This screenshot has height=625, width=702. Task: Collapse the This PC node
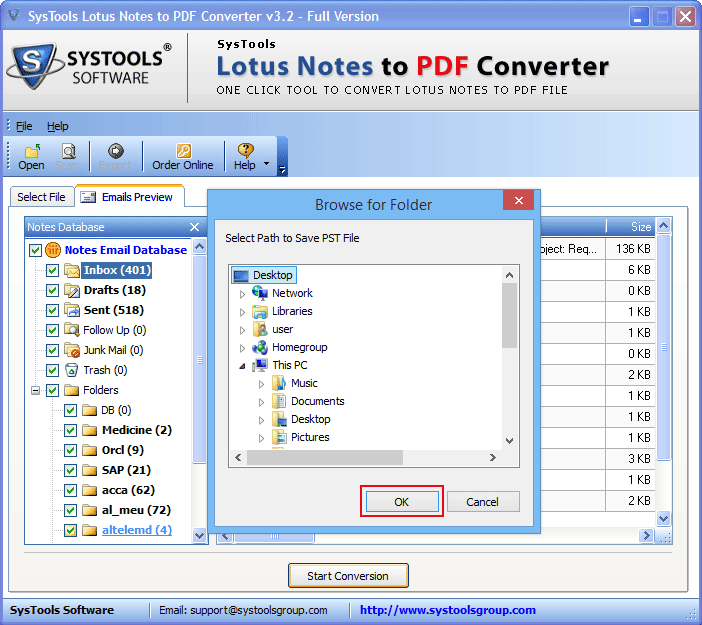(242, 366)
